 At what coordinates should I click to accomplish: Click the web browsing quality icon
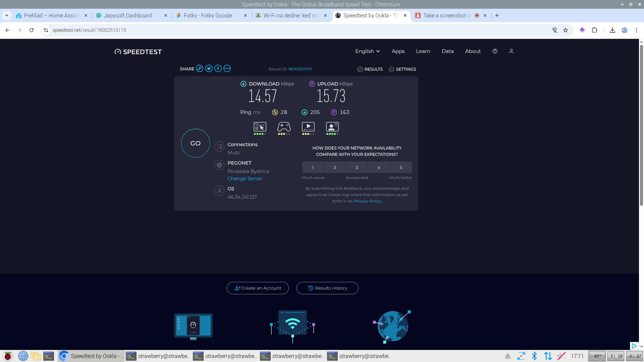(x=260, y=127)
